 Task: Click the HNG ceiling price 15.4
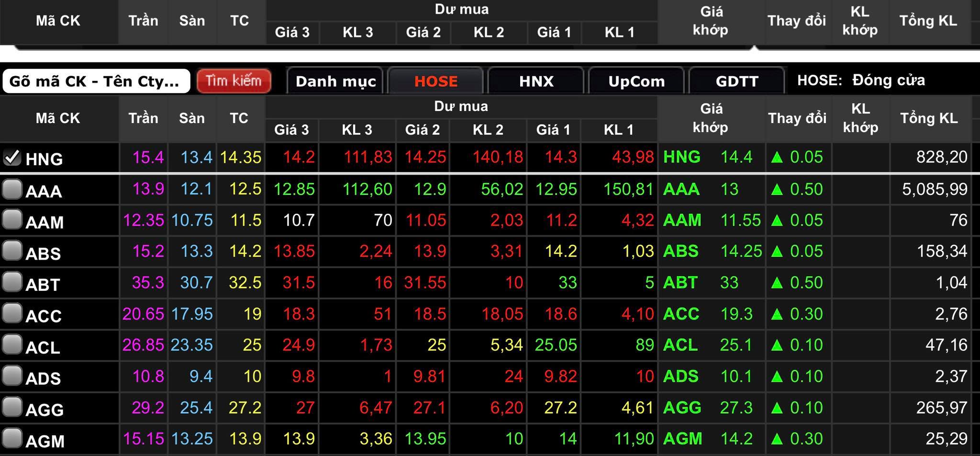coord(148,157)
